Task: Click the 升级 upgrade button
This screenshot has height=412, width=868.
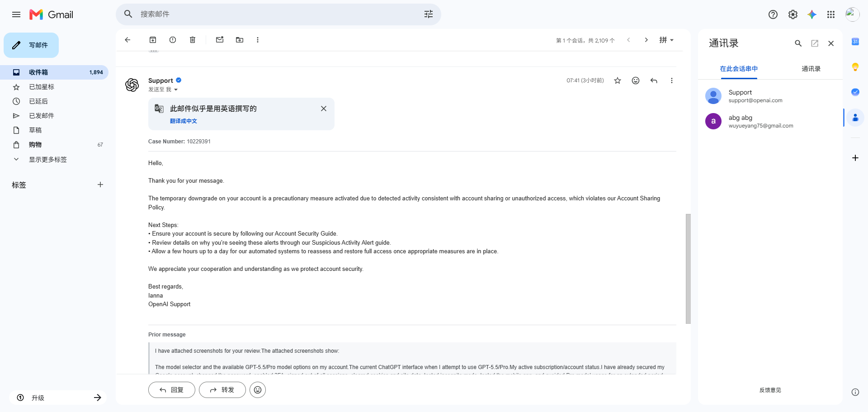Action: 58,398
